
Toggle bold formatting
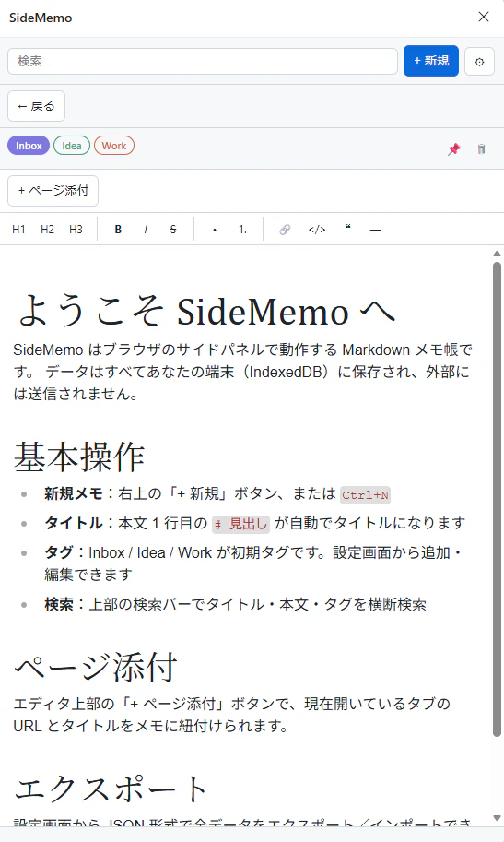(118, 230)
